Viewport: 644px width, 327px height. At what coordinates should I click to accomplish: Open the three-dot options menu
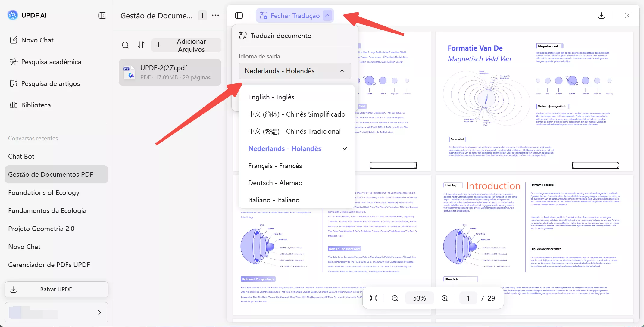[215, 15]
